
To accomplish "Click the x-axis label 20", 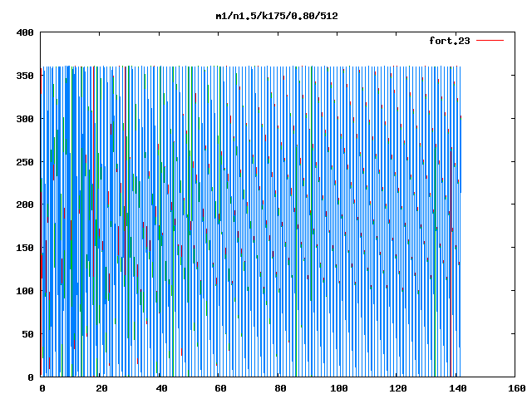I will pos(101,388).
